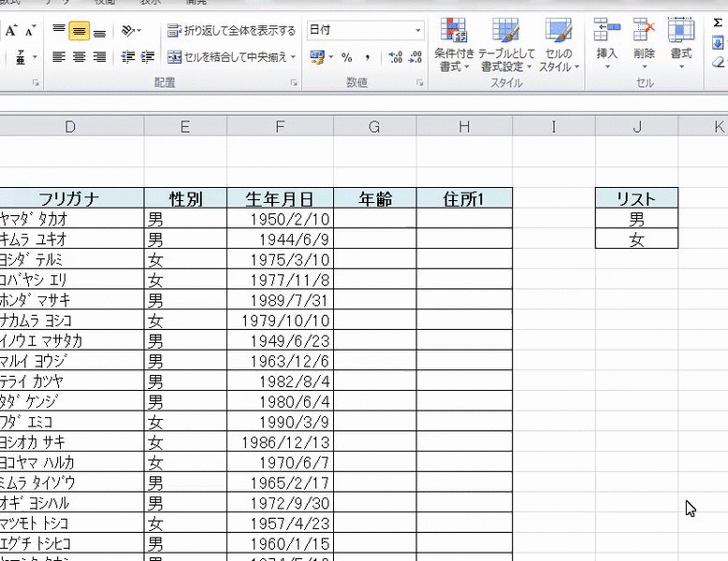Click the 年齢 header cell
728x561 pixels.
(374, 198)
